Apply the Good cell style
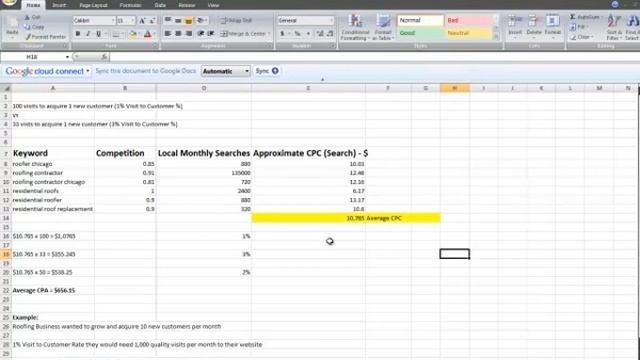Viewport: 640px width, 360px height. [x=420, y=33]
